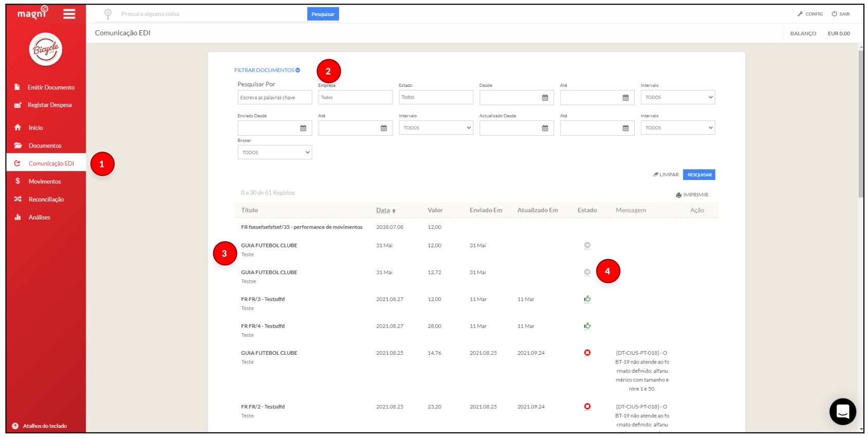Open calendar in the Até field beside Enviado Desde
The width and height of the screenshot is (868, 438).
(x=383, y=128)
